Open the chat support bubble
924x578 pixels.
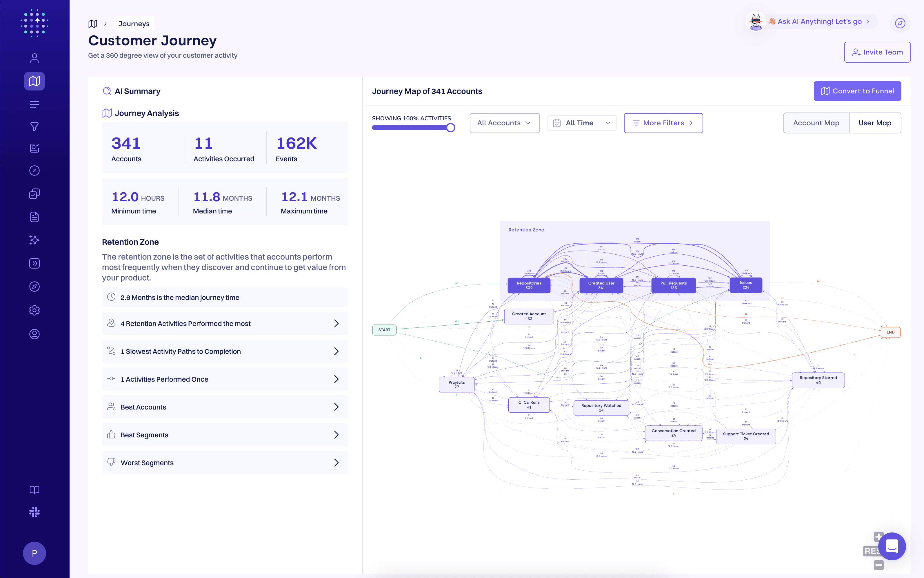tap(892, 546)
